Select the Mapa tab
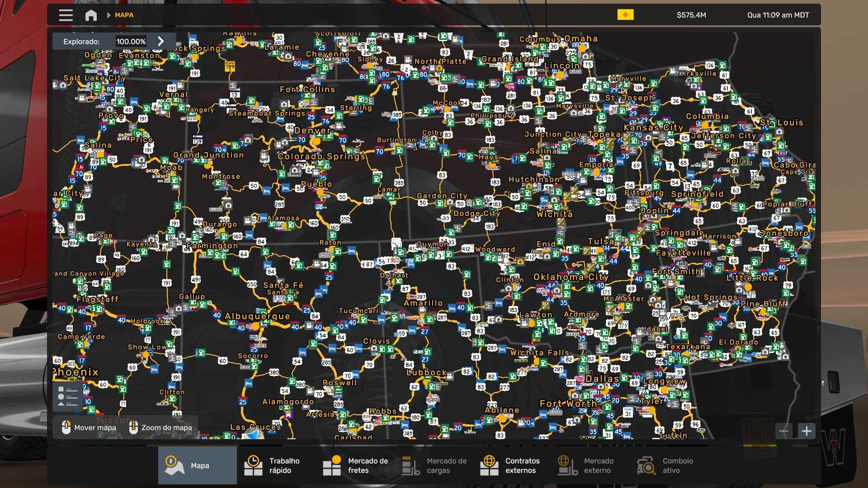The height and width of the screenshot is (488, 868). point(197,465)
